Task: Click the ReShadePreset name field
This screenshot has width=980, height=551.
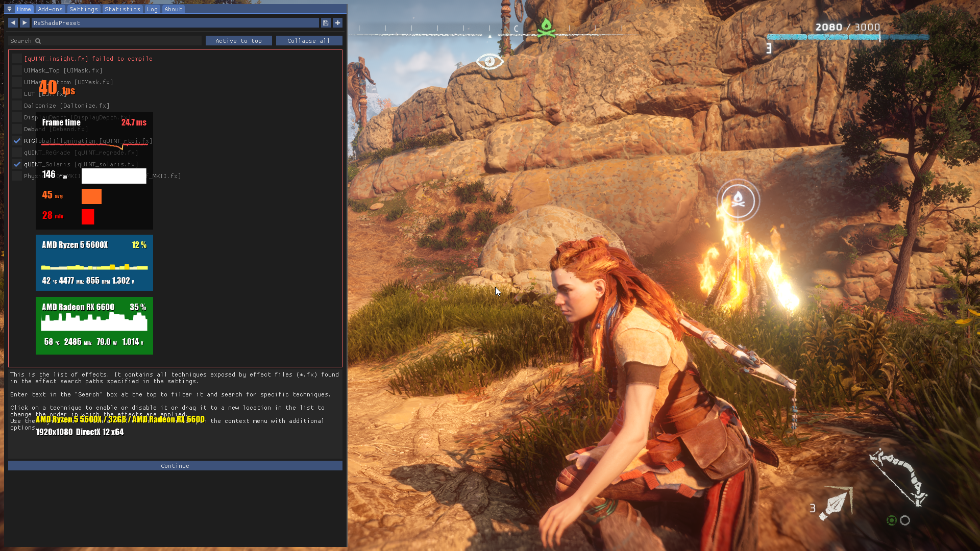Action: tap(175, 23)
